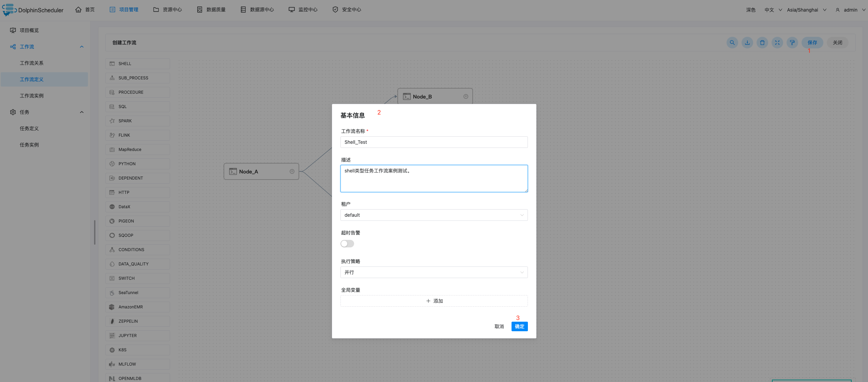The width and height of the screenshot is (868, 382).
Task: Click the 确定 confirm button
Action: [519, 326]
